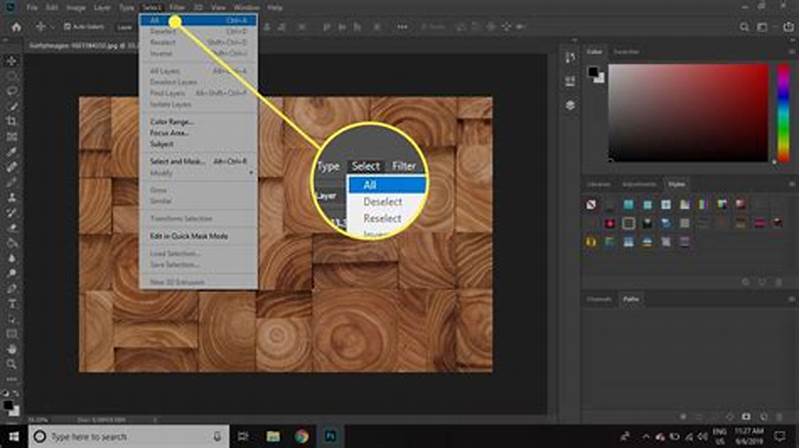The height and width of the screenshot is (448, 800).
Task: Open the Search icon in the options bar
Action: (x=744, y=27)
